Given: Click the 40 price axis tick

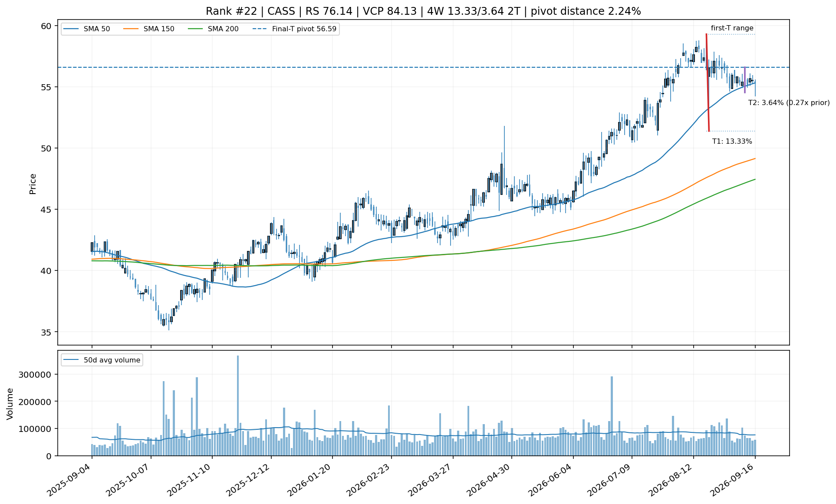Looking at the screenshot, I should click(47, 271).
